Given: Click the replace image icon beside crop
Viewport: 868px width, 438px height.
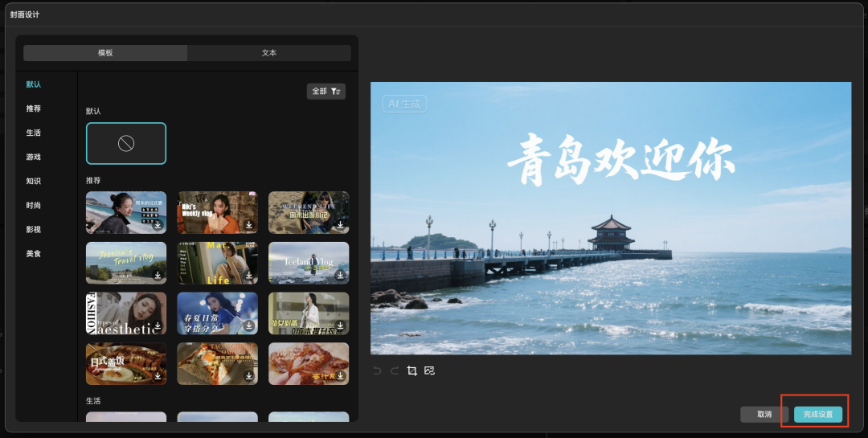Looking at the screenshot, I should [x=429, y=370].
